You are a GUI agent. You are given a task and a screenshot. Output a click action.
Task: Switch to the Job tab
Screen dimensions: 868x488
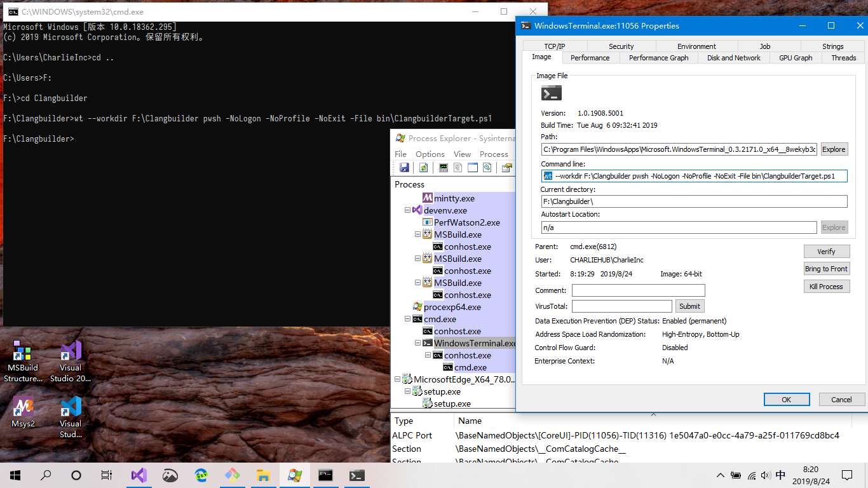(x=765, y=46)
